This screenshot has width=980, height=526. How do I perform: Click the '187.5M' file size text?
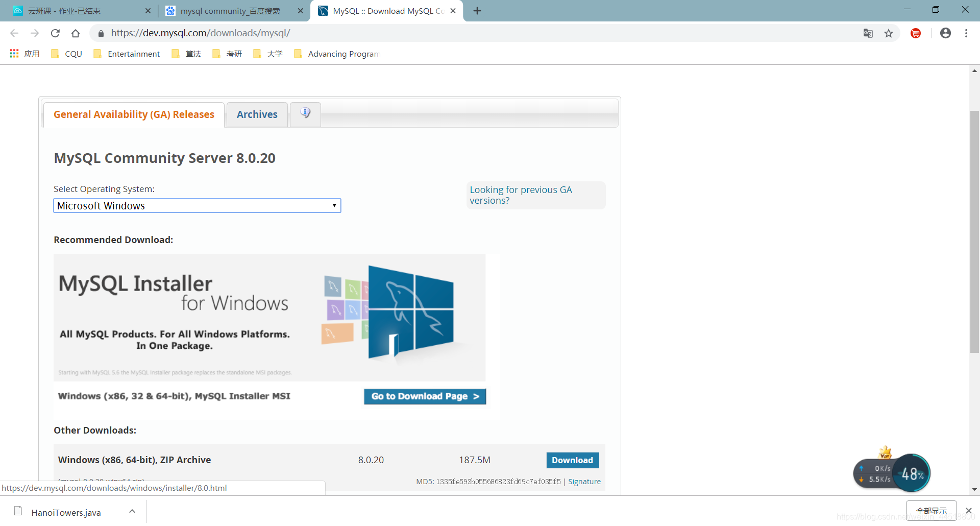(474, 460)
